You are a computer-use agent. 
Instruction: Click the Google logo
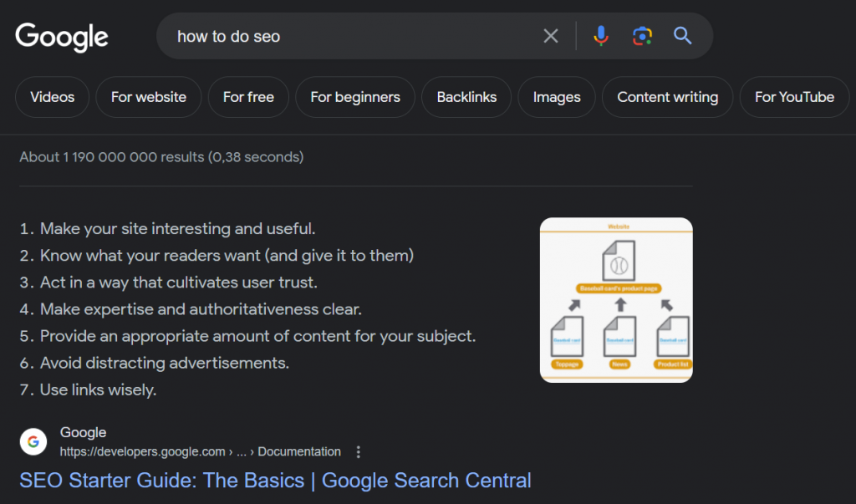(62, 36)
